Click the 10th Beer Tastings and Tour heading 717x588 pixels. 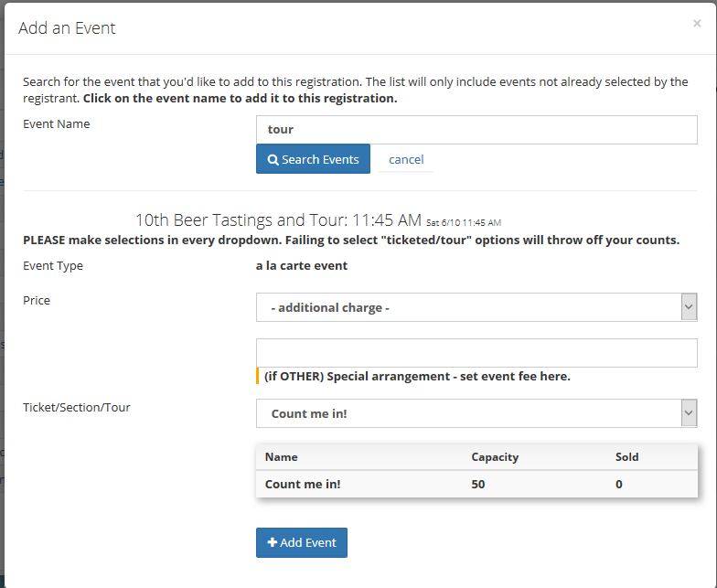coord(278,220)
